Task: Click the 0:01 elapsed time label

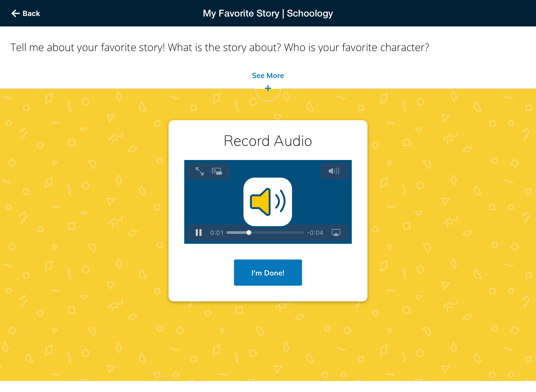Action: pyautogui.click(x=217, y=233)
